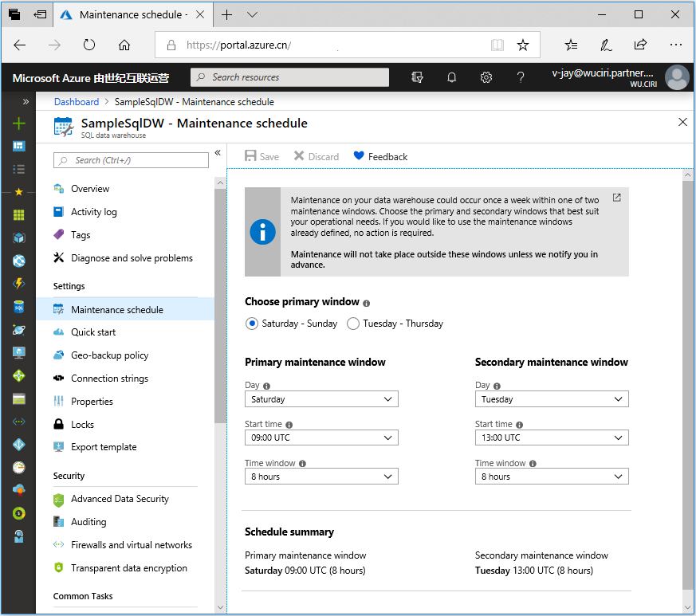The height and width of the screenshot is (616, 696).
Task: Click the Search resources field
Action: pos(290,77)
